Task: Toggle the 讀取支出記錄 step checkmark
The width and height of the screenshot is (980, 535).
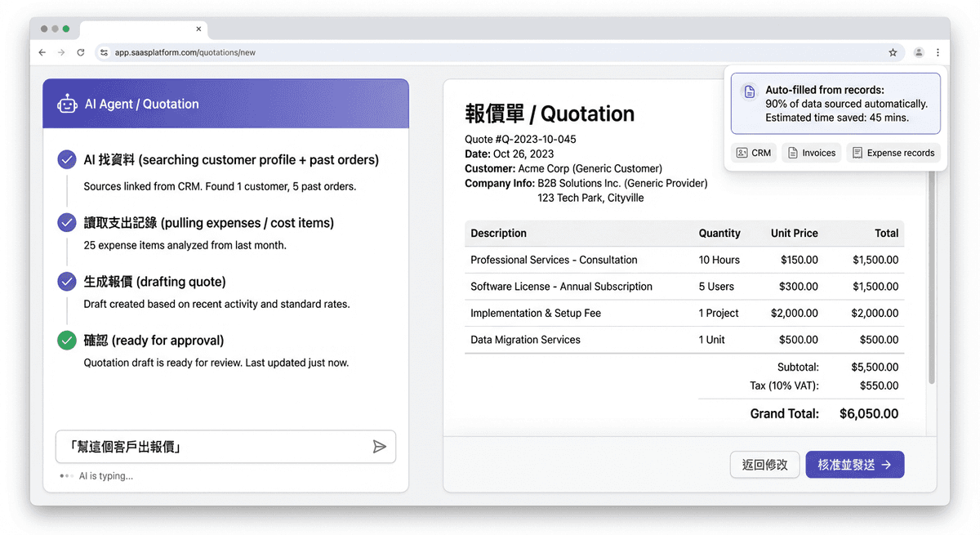Action: click(x=67, y=222)
